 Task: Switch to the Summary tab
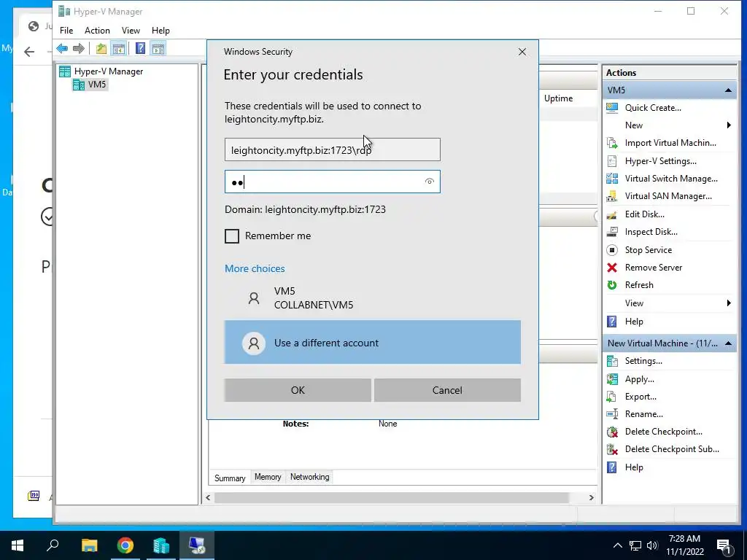(230, 478)
